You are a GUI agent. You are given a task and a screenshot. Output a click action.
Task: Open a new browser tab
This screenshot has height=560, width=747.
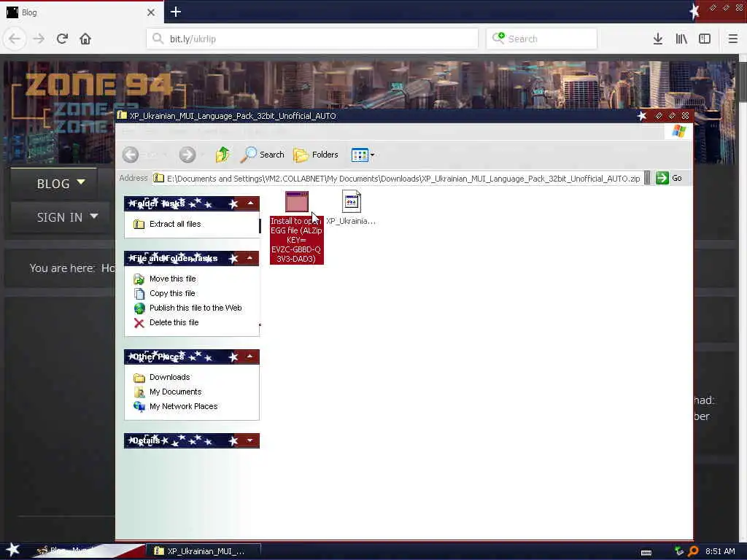tap(175, 12)
